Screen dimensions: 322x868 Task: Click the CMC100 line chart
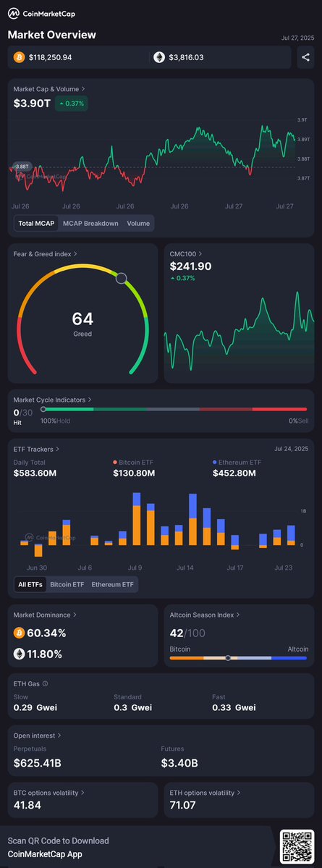coord(239,332)
